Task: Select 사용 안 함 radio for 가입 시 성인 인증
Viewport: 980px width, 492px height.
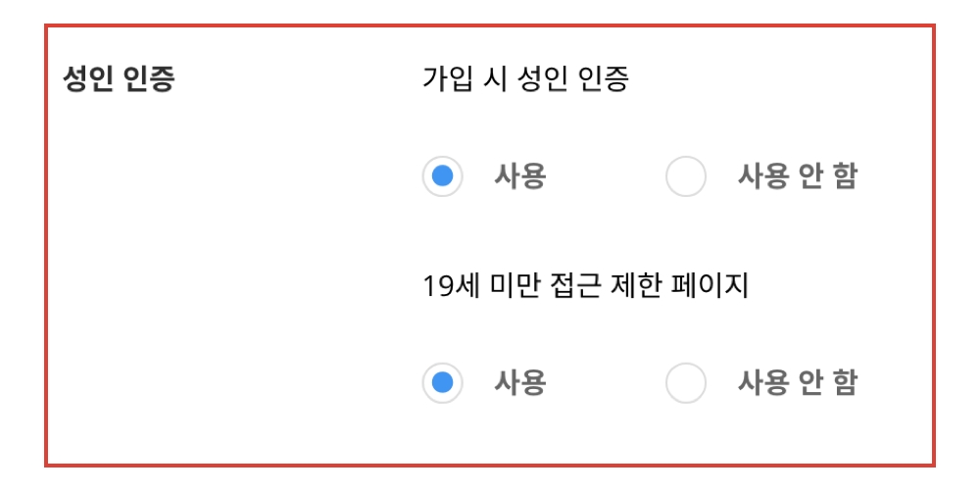Action: coord(685,177)
